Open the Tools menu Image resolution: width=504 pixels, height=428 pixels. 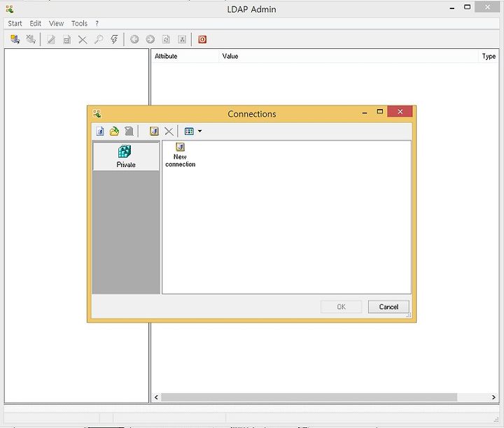coord(79,24)
